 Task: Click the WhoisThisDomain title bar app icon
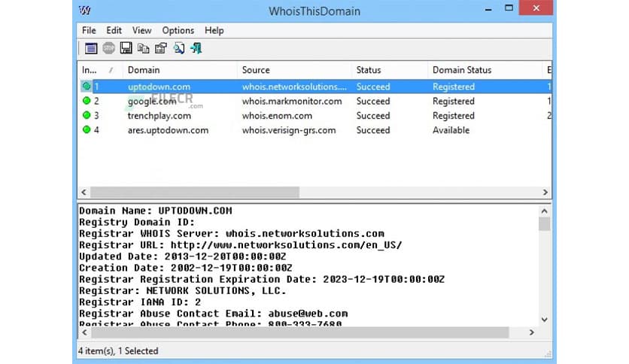pyautogui.click(x=85, y=10)
